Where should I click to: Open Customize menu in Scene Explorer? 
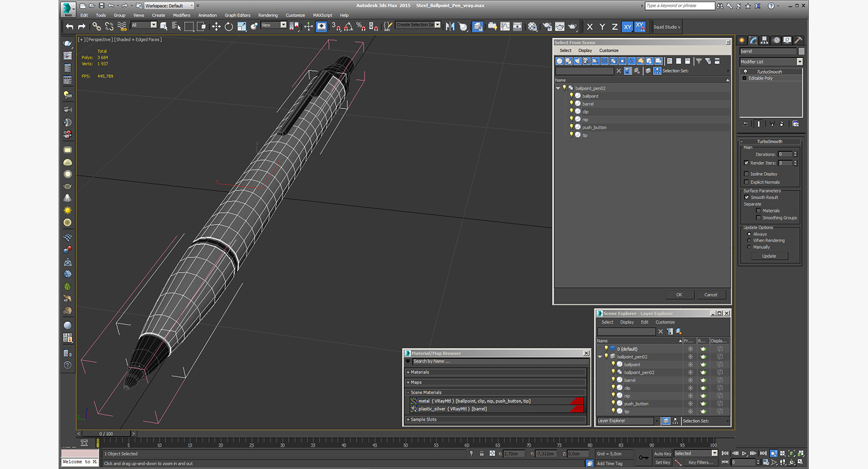pyautogui.click(x=665, y=322)
